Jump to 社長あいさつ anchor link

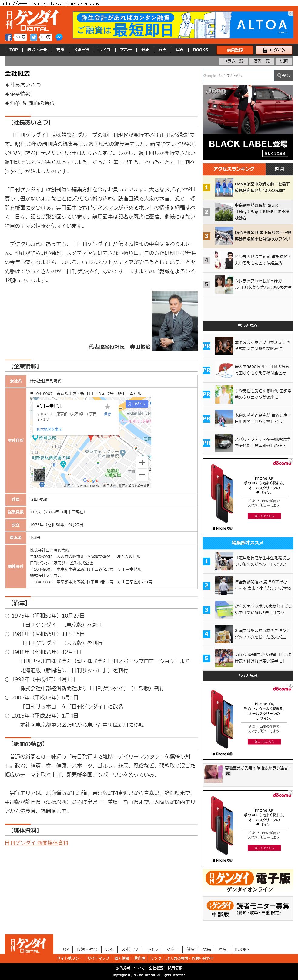click(x=25, y=85)
